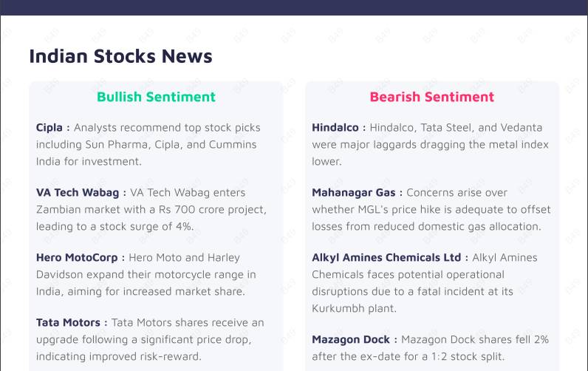Screen dimensions: 588x371
Task: Open the Cipla stock name
Action: 49,127
